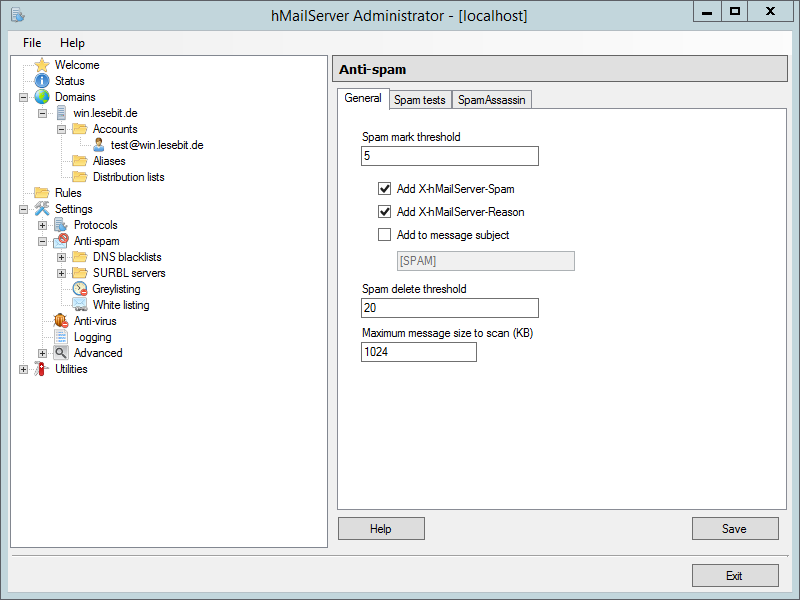Uncheck Add X-hMailServer-Spam
800x600 pixels.
(384, 189)
